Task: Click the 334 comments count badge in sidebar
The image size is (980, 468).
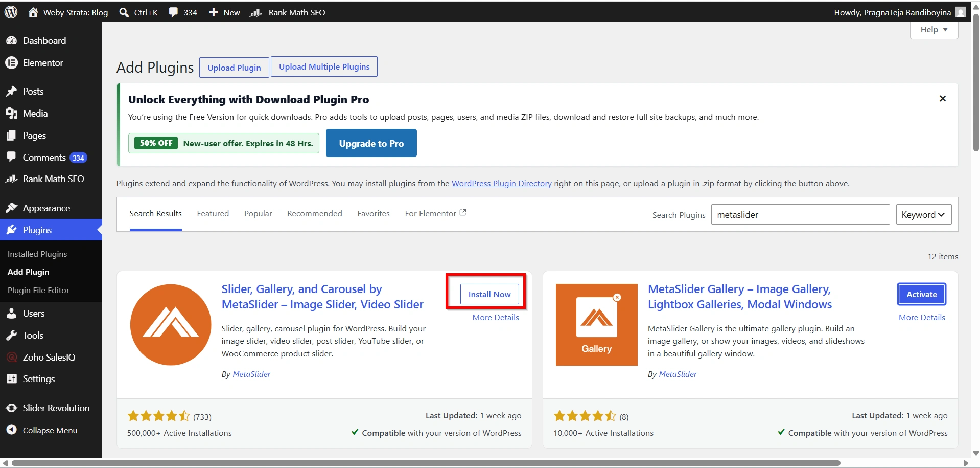Action: pyautogui.click(x=78, y=158)
